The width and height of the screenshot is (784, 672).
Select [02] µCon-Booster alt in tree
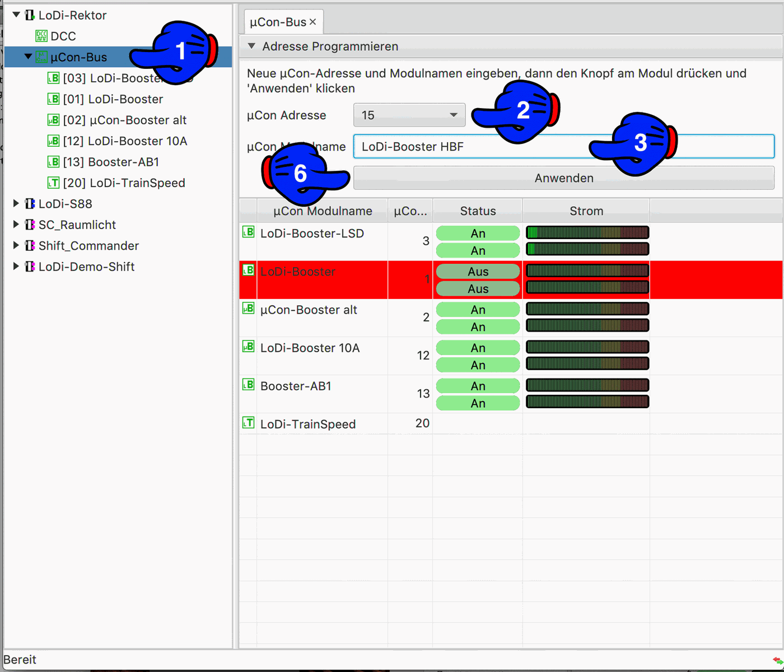click(x=125, y=120)
